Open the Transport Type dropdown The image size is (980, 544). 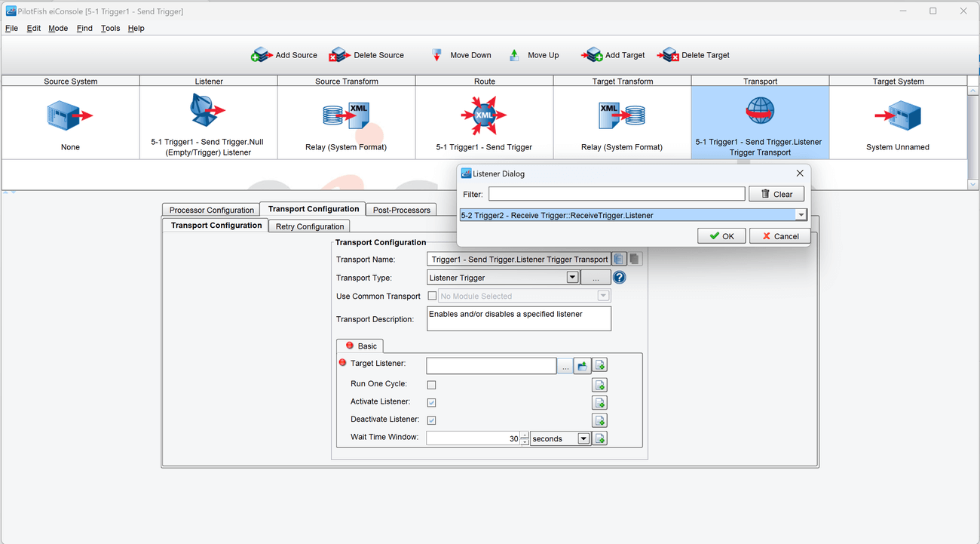pos(572,278)
